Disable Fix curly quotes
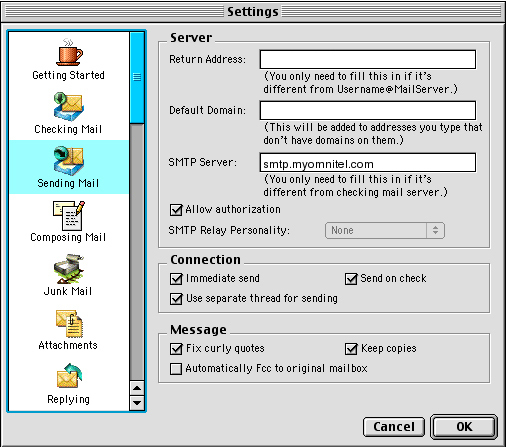This screenshot has height=447, width=506. (176, 349)
